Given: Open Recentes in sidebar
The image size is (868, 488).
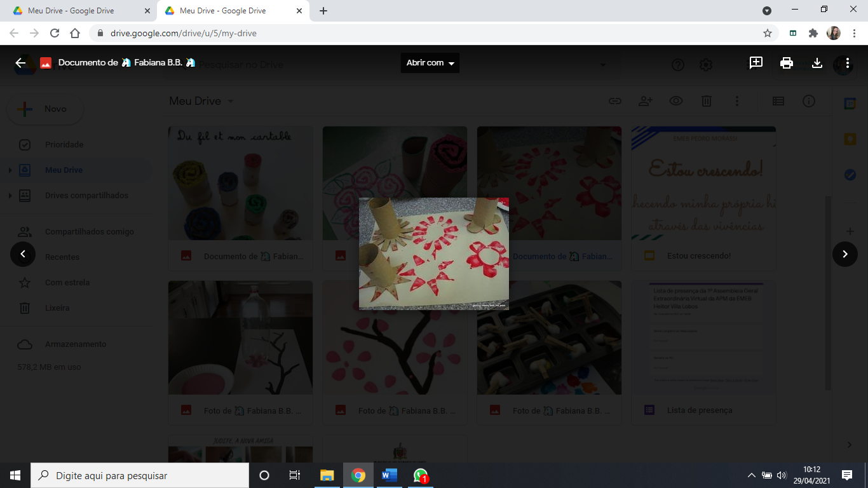Looking at the screenshot, I should [x=62, y=257].
